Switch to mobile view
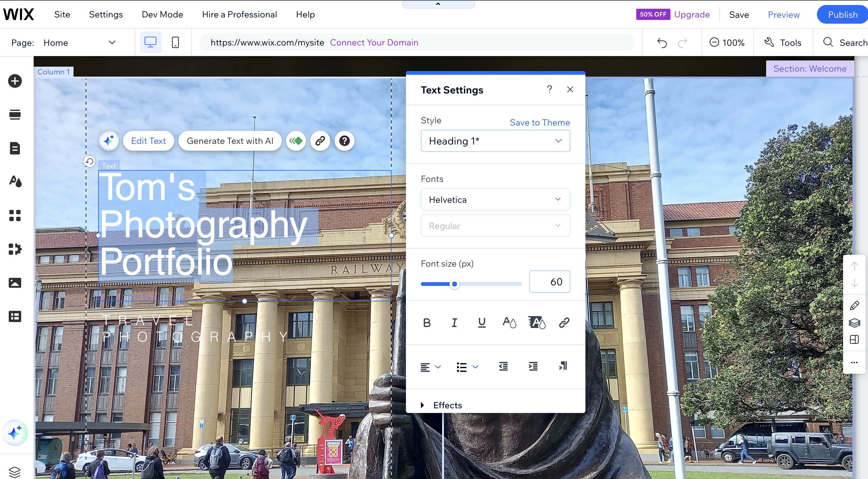 pos(175,42)
